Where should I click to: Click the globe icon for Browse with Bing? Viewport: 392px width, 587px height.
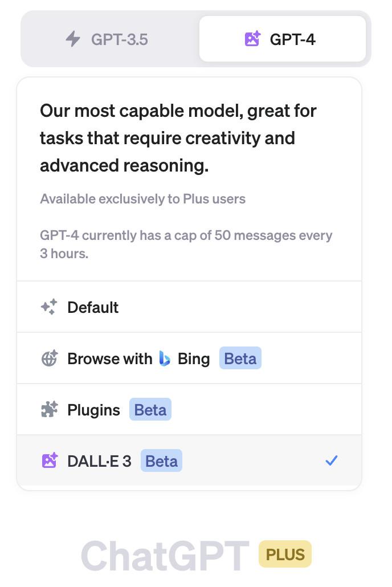(49, 358)
